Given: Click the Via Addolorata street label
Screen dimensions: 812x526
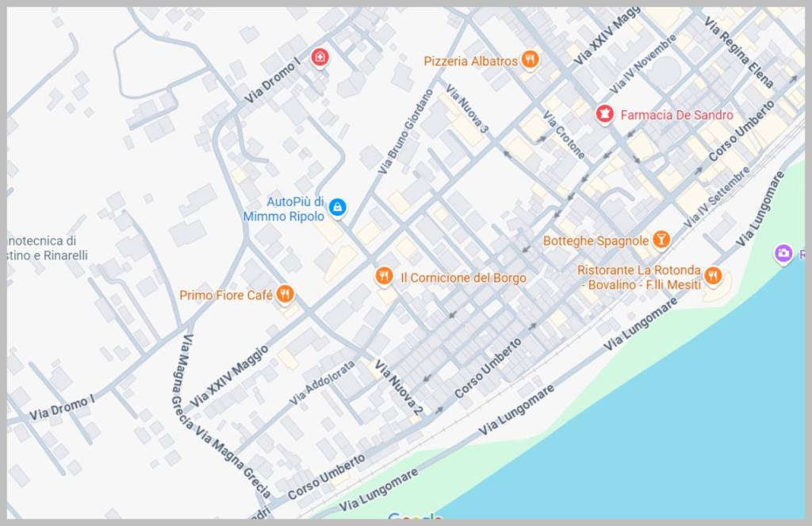Looking at the screenshot, I should [322, 382].
